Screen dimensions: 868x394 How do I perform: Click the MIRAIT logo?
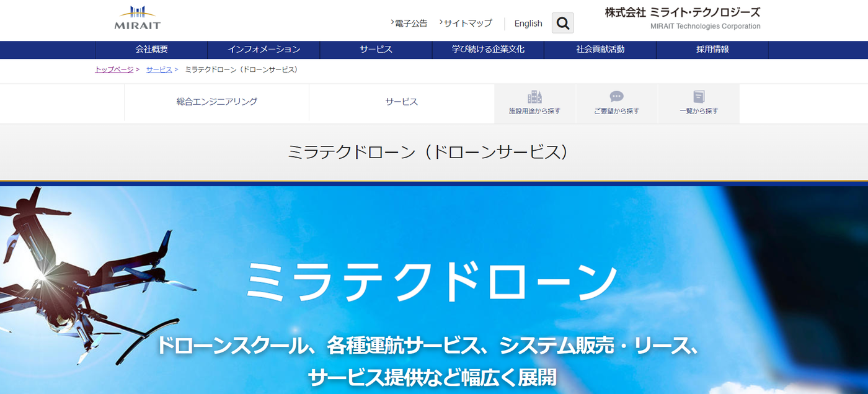138,18
